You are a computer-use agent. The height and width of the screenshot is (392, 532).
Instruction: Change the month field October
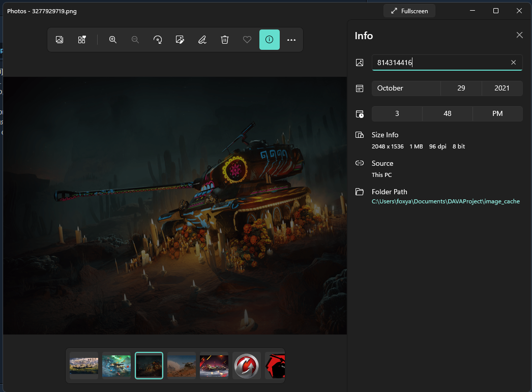tap(406, 88)
